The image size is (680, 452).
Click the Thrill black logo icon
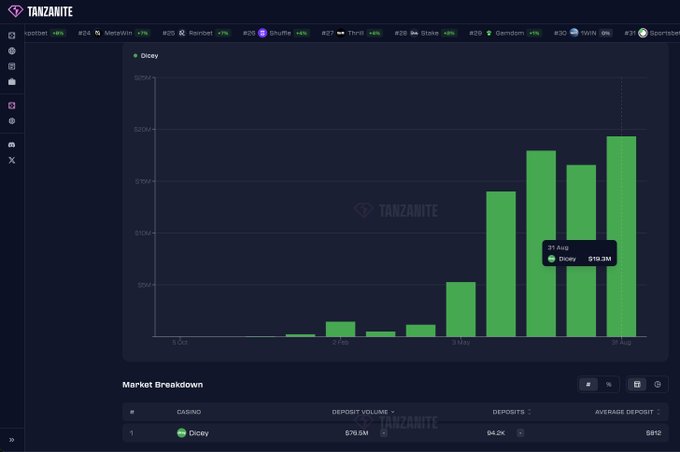click(341, 33)
